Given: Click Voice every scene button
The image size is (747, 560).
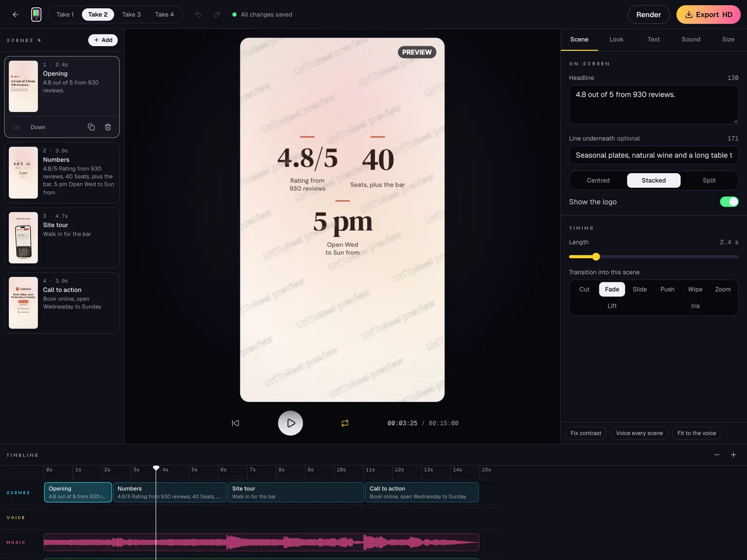Looking at the screenshot, I should point(639,433).
